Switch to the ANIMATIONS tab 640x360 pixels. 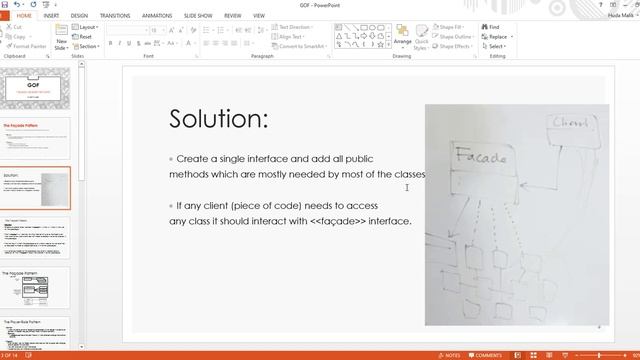point(157,16)
